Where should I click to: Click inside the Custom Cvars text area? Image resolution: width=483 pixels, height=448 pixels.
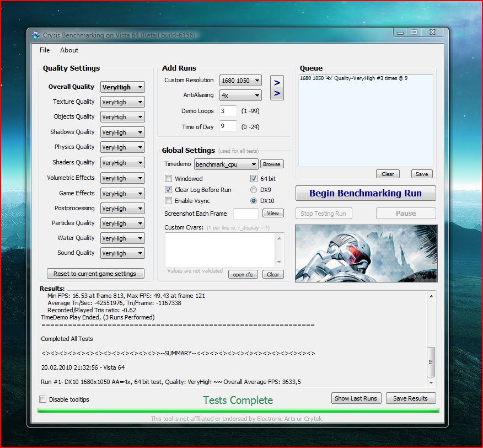220,250
